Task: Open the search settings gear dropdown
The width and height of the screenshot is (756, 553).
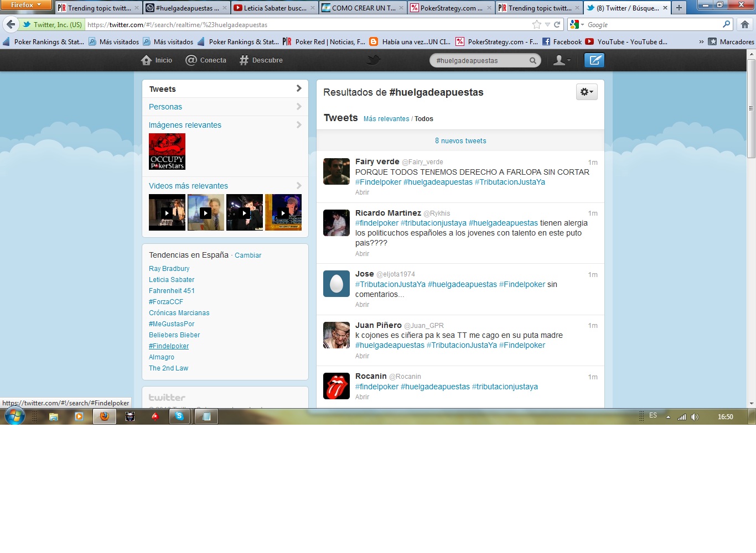Action: (x=587, y=92)
